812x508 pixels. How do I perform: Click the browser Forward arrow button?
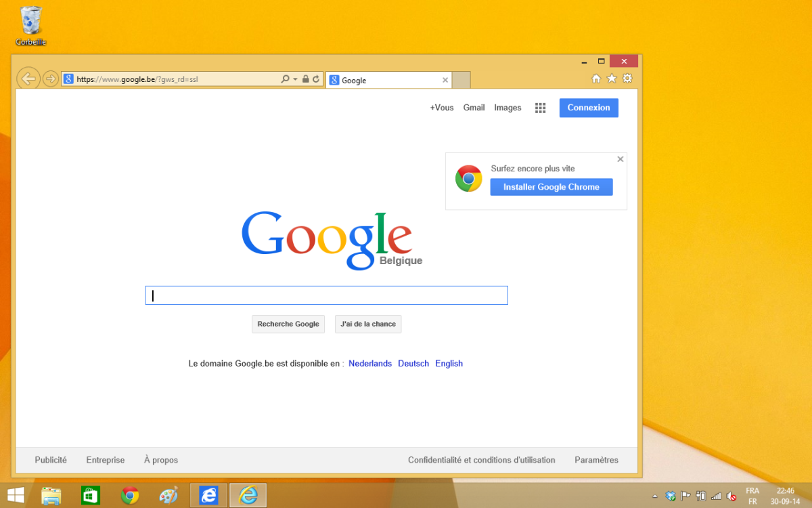click(50, 79)
